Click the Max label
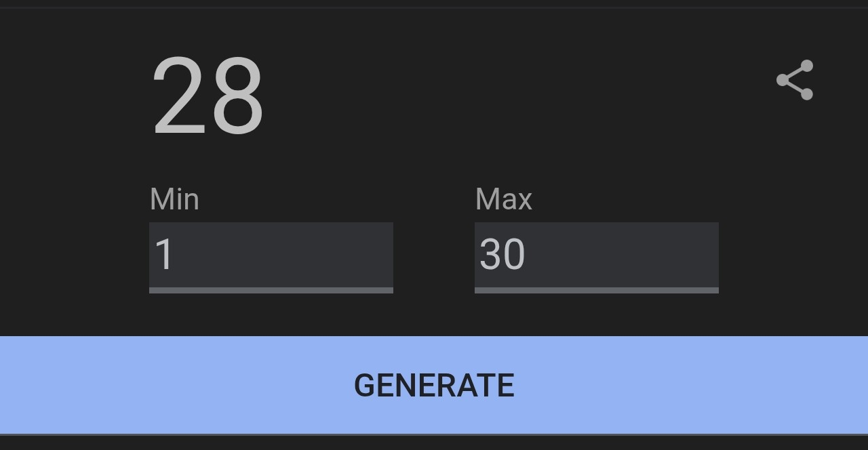The height and width of the screenshot is (450, 868). click(504, 199)
